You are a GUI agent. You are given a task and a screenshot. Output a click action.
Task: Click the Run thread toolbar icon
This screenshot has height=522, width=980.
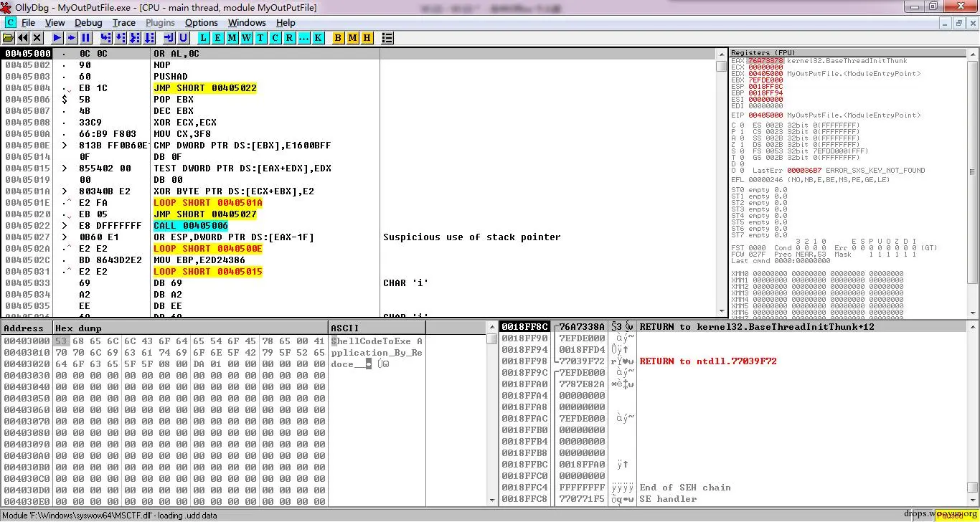[72, 38]
